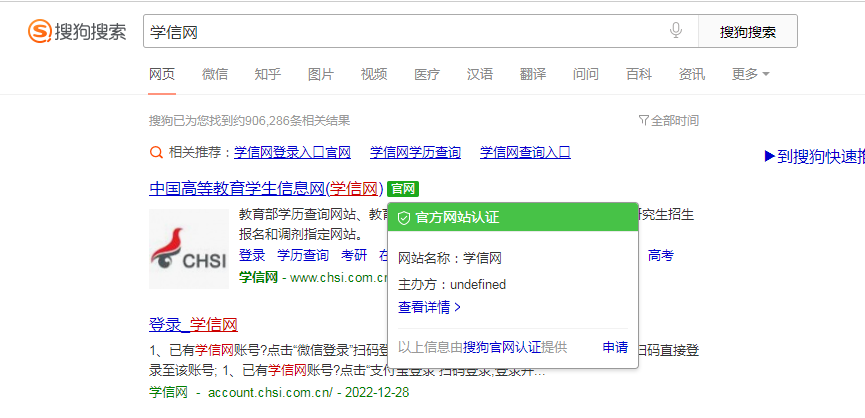Click the www.chsi.com.cn URL text
Image resolution: width=865 pixels, height=418 pixels.
(x=340, y=277)
